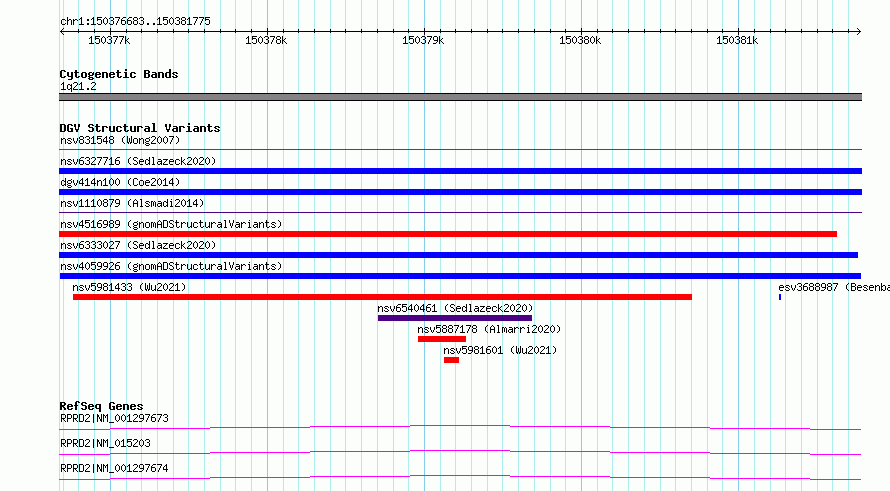Select the thin purple nsv1110879 variant line

(x=460, y=213)
